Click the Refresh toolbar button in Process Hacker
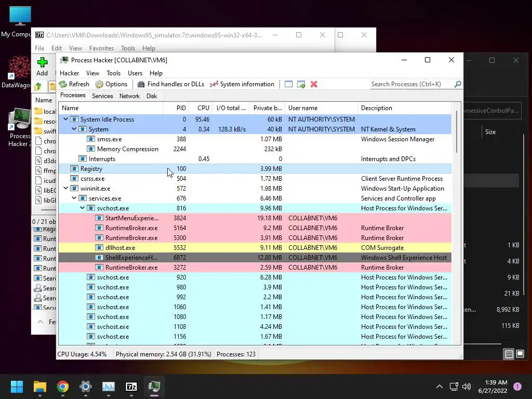Screen dimensions: 532x399 point(74,84)
